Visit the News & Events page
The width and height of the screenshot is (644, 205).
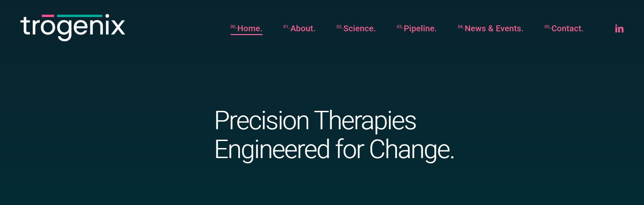coord(494,28)
